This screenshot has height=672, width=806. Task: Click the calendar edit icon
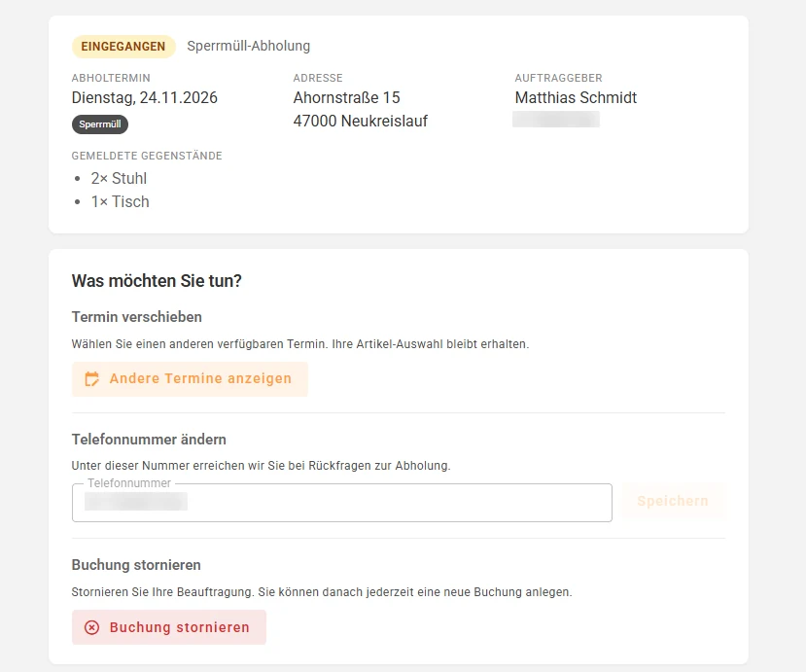pyautogui.click(x=91, y=379)
